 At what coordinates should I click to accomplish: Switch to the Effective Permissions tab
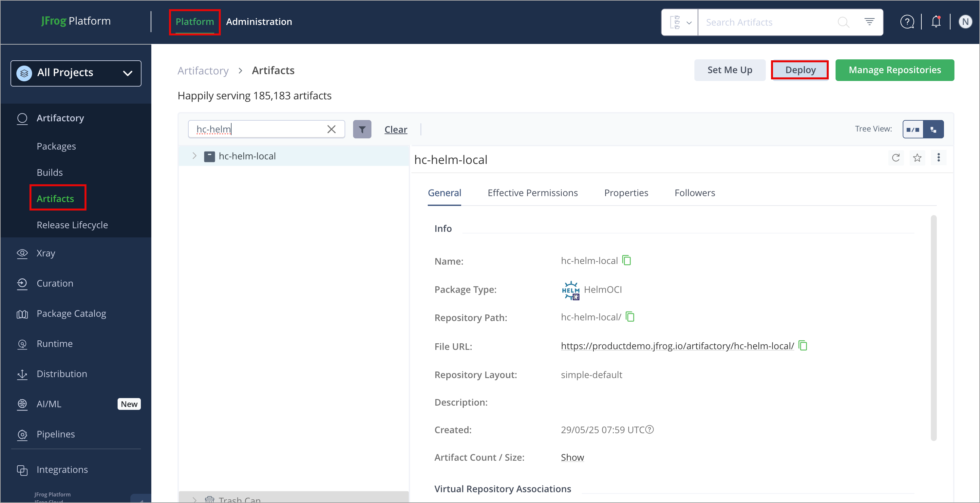click(533, 193)
